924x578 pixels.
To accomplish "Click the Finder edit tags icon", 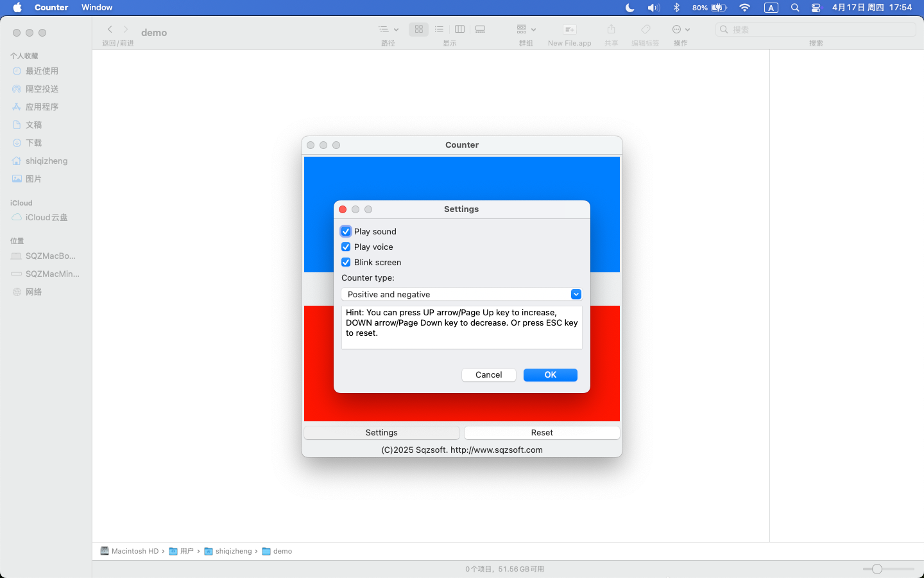I will click(x=646, y=30).
